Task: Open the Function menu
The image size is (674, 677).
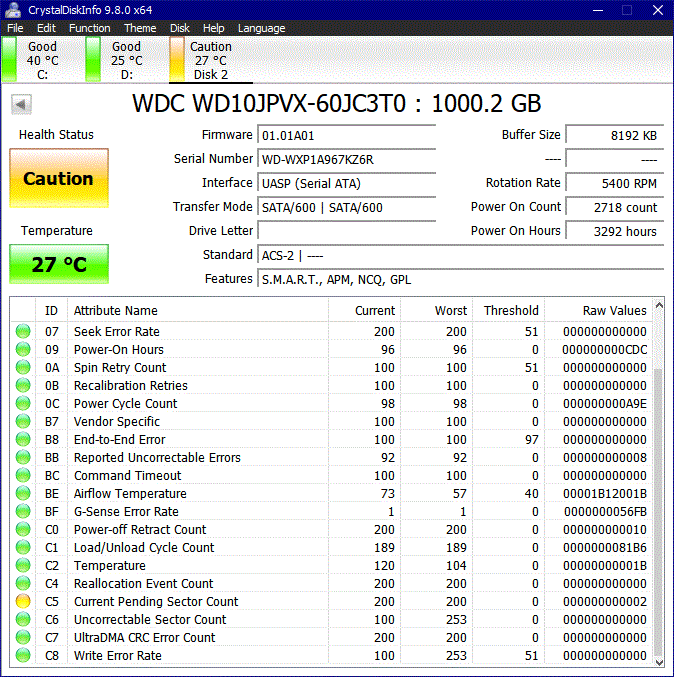Action: click(x=89, y=28)
